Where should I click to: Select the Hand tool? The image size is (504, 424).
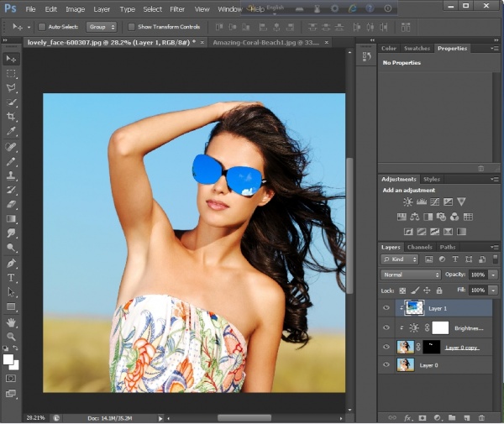(x=11, y=322)
